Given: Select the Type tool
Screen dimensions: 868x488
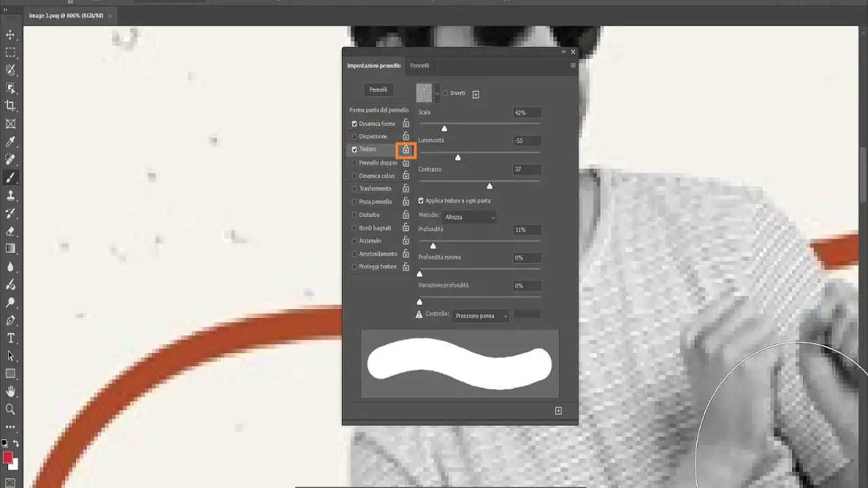Looking at the screenshot, I should [10, 338].
